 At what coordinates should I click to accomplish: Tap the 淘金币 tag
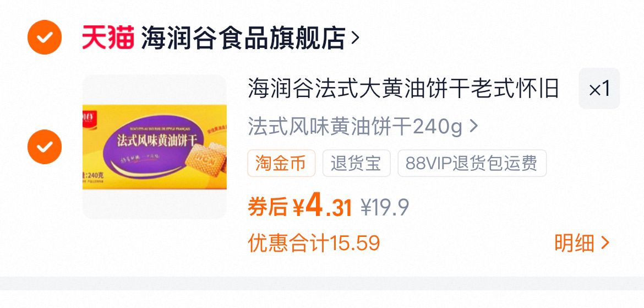tap(281, 163)
